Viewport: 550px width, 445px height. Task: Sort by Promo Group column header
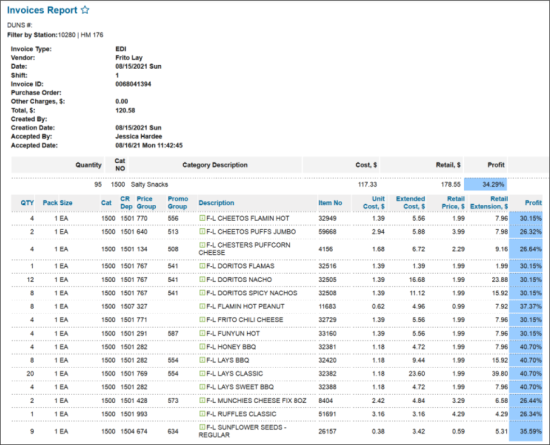click(x=177, y=203)
